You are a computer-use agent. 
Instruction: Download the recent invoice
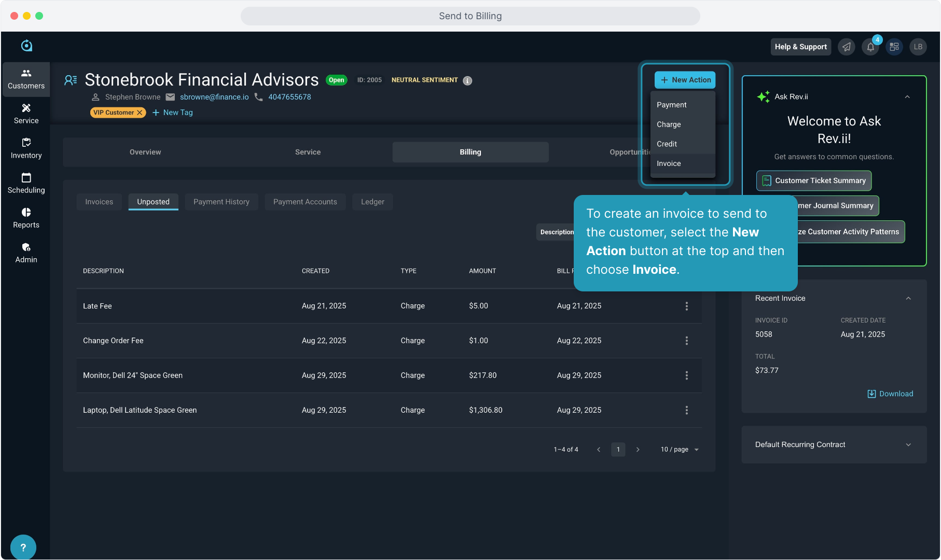[x=890, y=394]
